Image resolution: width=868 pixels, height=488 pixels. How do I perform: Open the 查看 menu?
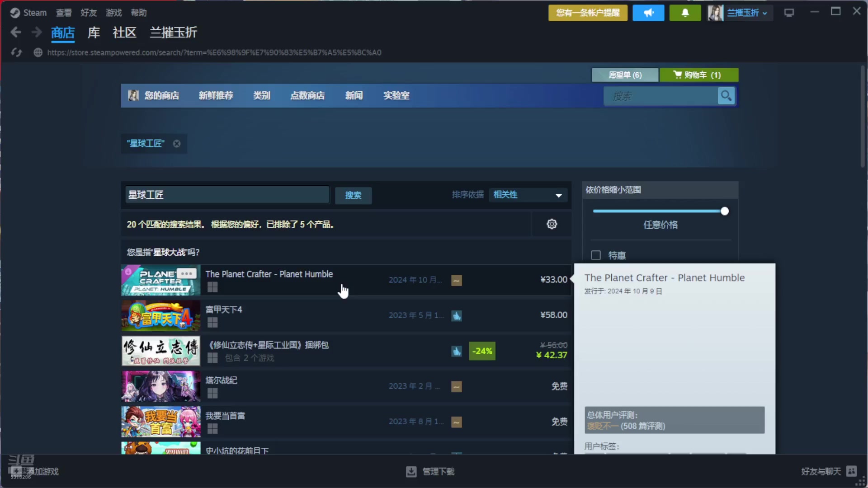(64, 13)
